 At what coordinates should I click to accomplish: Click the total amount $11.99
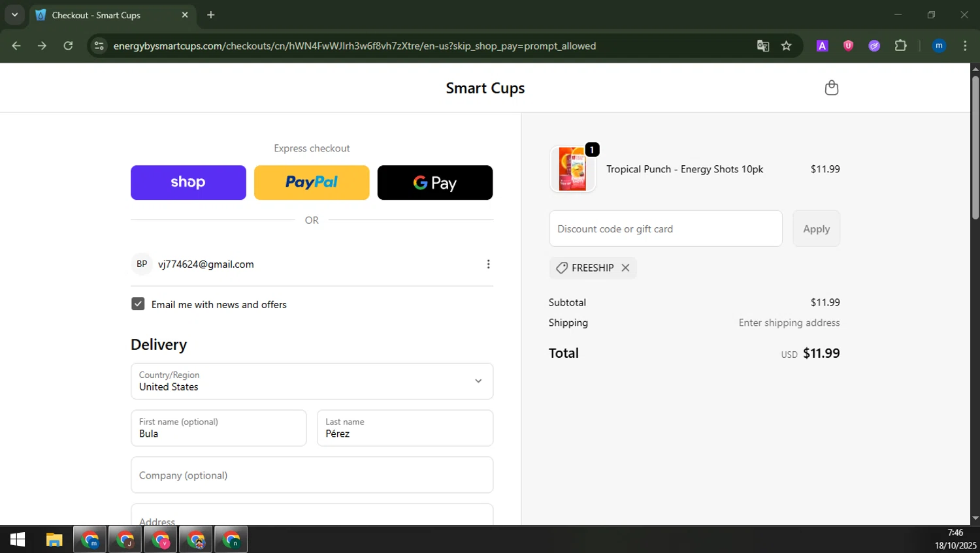coord(821,353)
